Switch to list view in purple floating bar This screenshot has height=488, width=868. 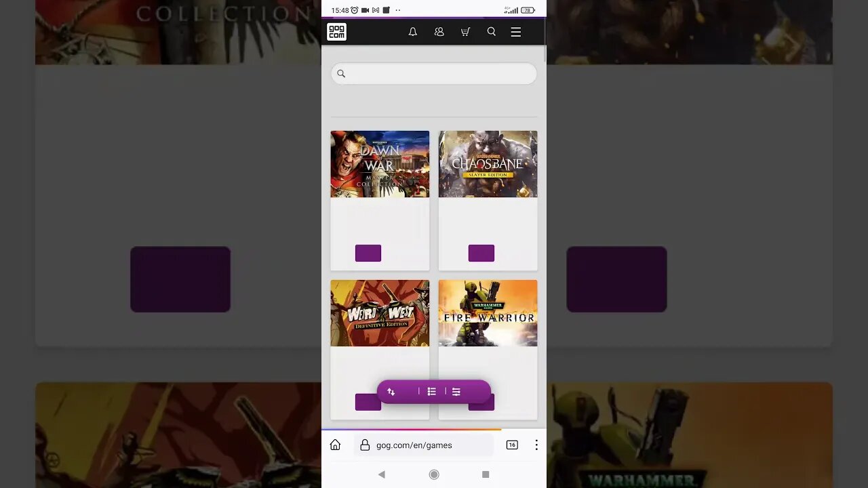tap(431, 392)
